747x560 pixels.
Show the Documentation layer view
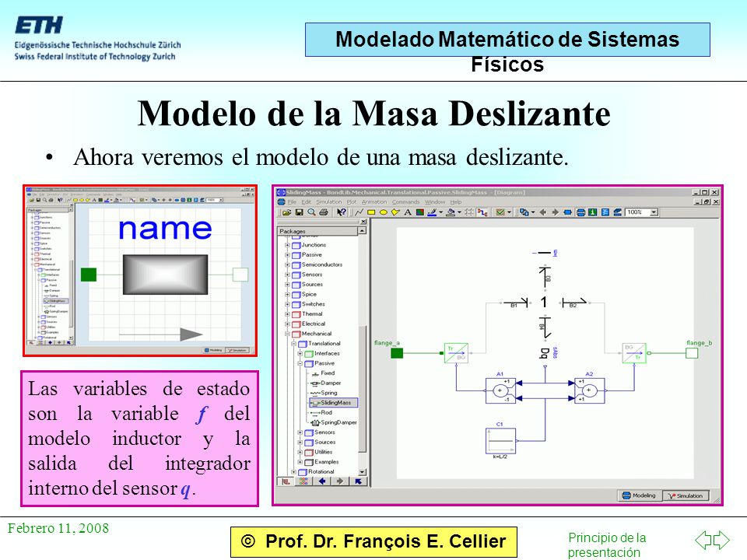[593, 212]
